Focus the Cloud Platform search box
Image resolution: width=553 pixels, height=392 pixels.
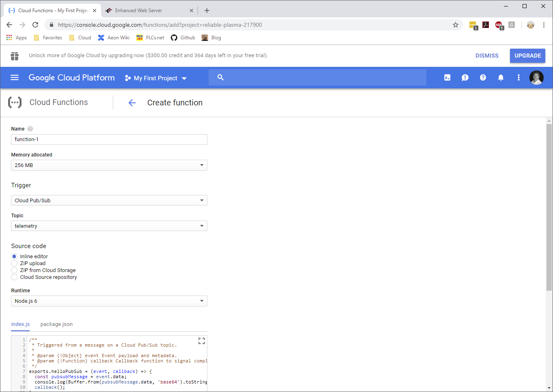[317, 77]
